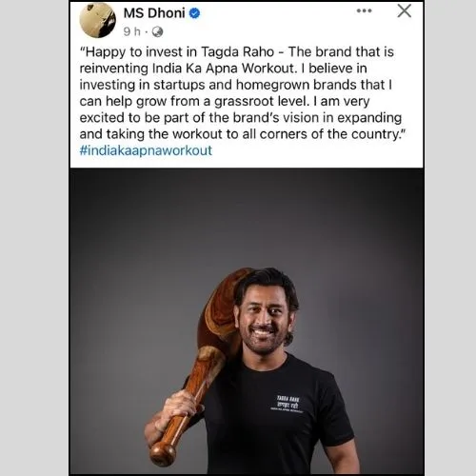Click the blue verified badge
This screenshot has width=476, height=476.
194,13
